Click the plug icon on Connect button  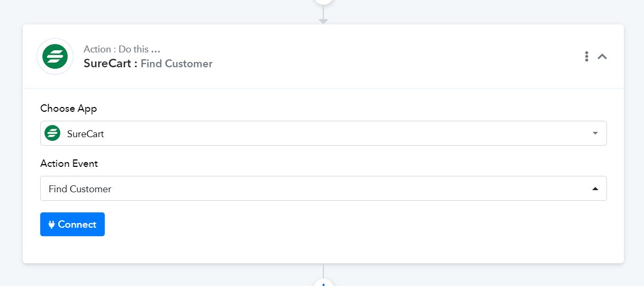pos(52,225)
